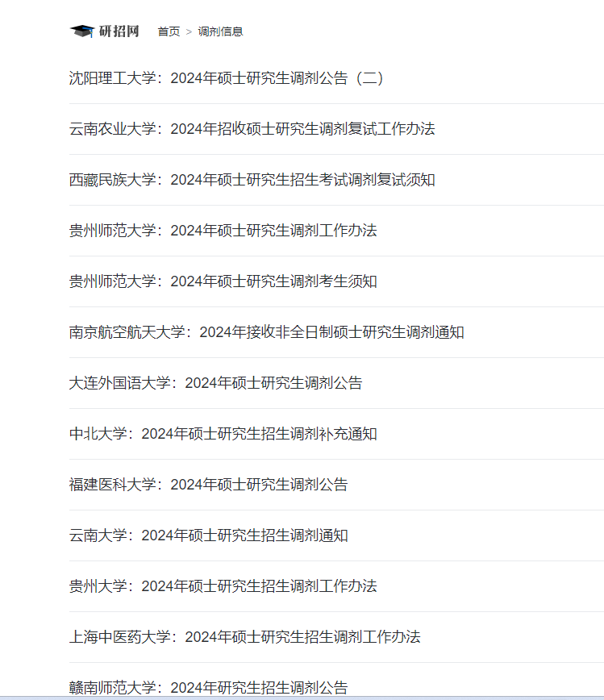604x700 pixels.
Task: Open 西藏民族大学 调剂复试须知 article
Action: click(x=252, y=180)
